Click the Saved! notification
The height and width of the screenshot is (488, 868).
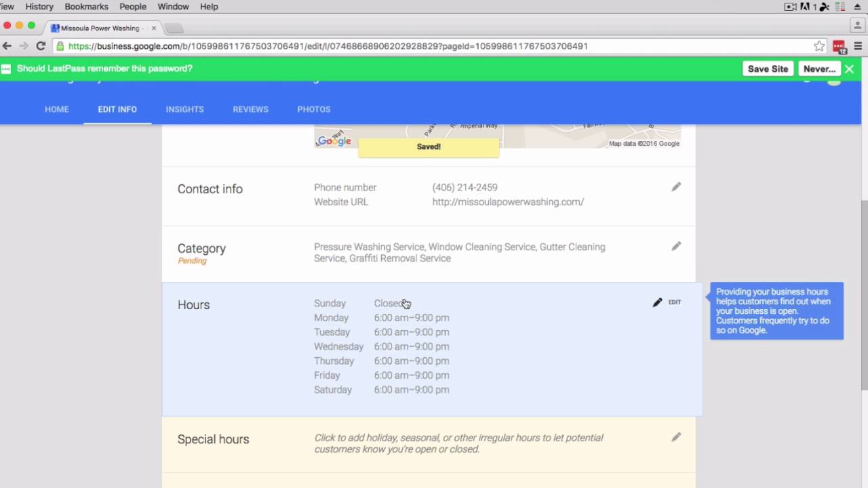(429, 147)
